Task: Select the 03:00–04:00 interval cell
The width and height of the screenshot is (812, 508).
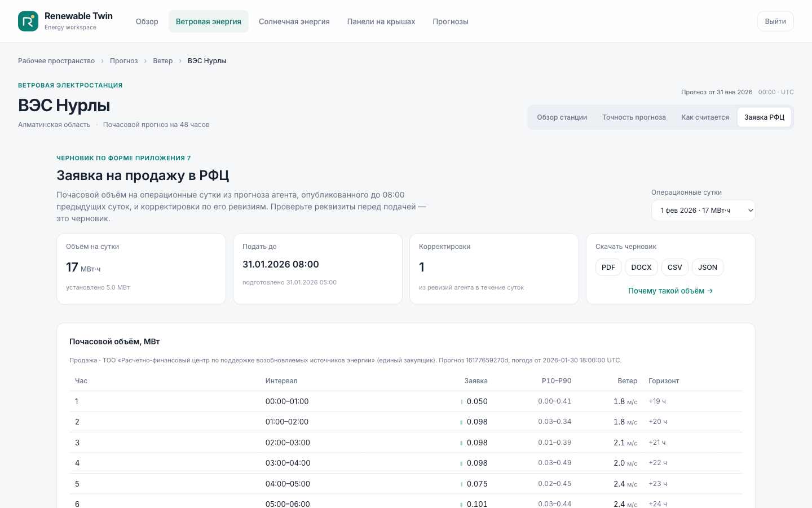Action: [x=288, y=463]
